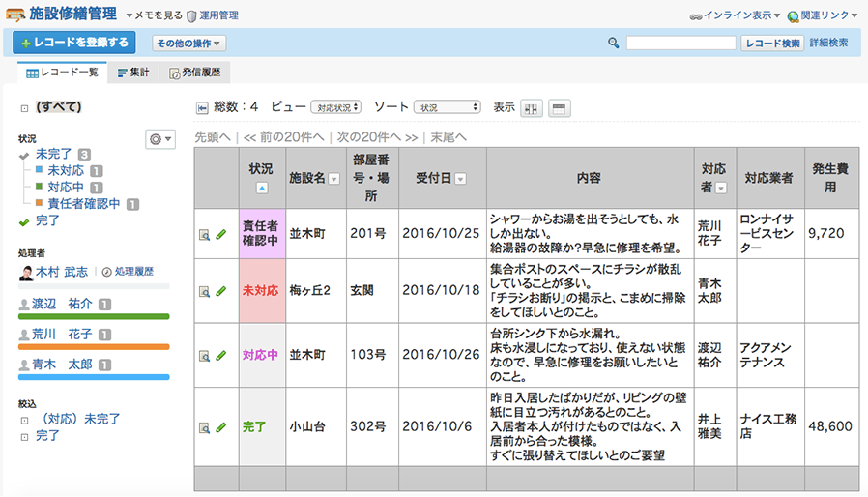Switch to the 発信履歴 tab
Viewport: 868px width, 497px height.
195,73
